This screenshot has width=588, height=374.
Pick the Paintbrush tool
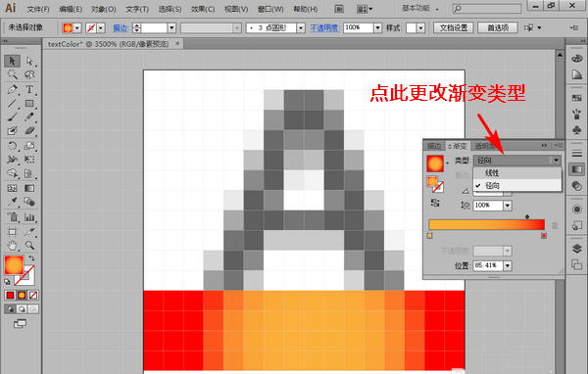coord(12,117)
